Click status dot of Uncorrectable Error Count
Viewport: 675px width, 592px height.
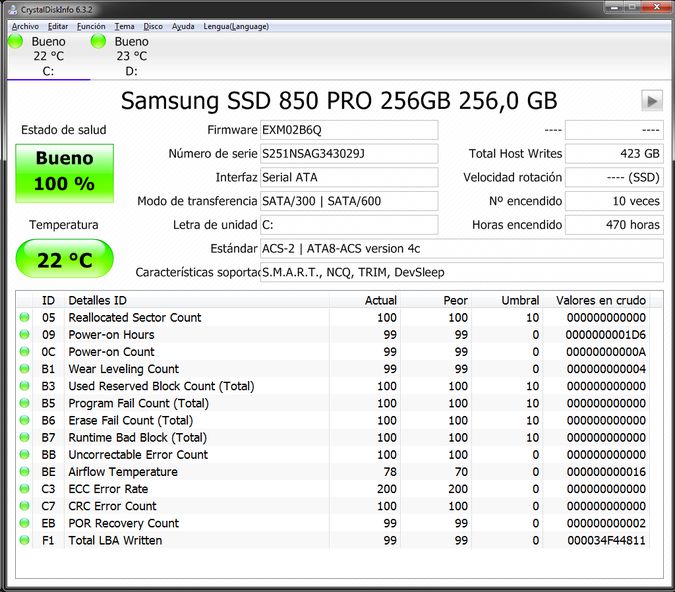pos(25,454)
